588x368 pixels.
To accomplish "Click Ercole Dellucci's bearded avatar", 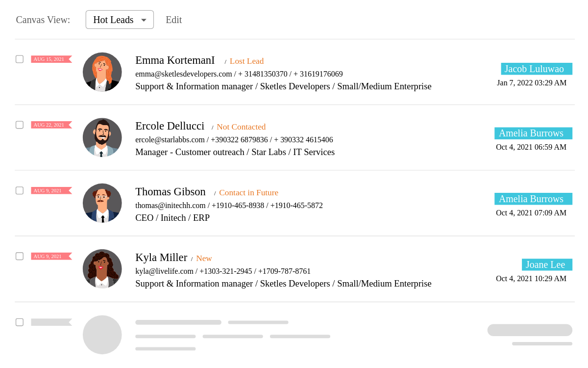I will [102, 138].
